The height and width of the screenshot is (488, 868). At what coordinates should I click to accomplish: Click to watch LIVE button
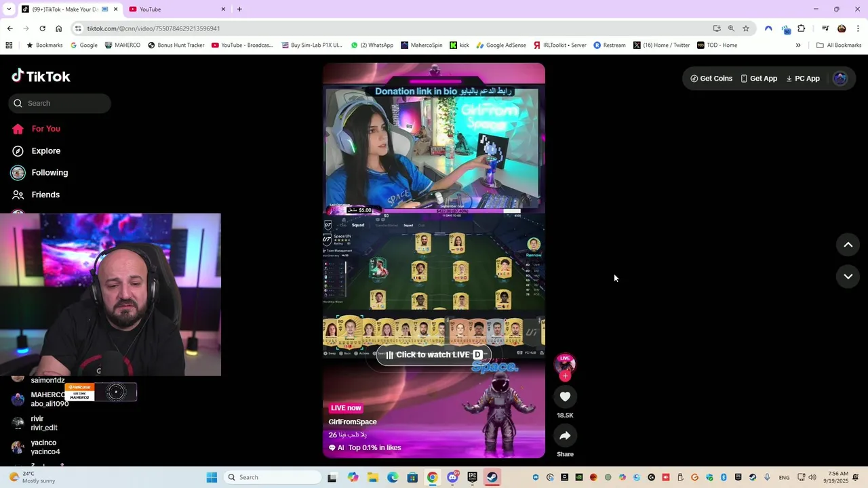coord(433,354)
